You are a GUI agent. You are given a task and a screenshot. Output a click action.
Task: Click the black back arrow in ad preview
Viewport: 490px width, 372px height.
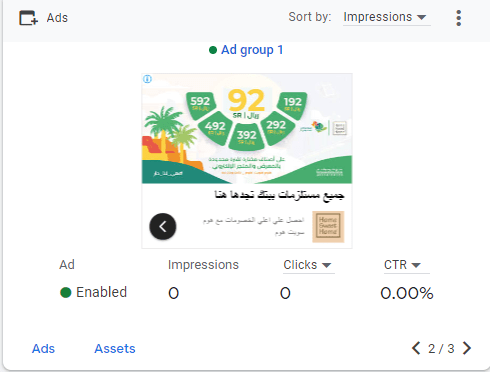point(163,226)
